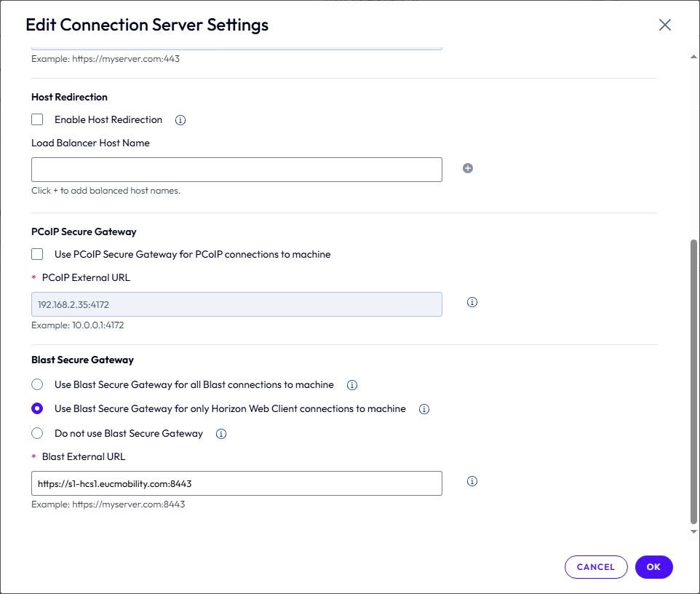Close the Edit Connection Server Settings dialog
Image resolution: width=700 pixels, height=594 pixels.
pos(664,25)
